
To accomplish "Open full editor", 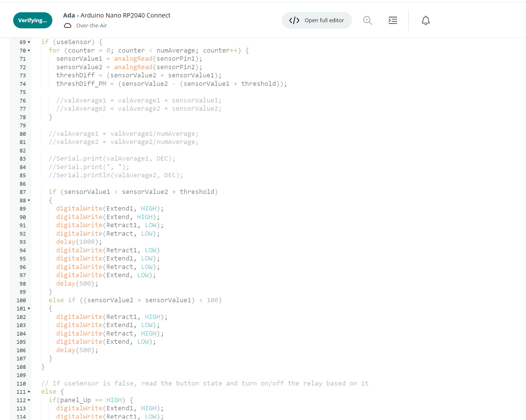I will coord(324,20).
